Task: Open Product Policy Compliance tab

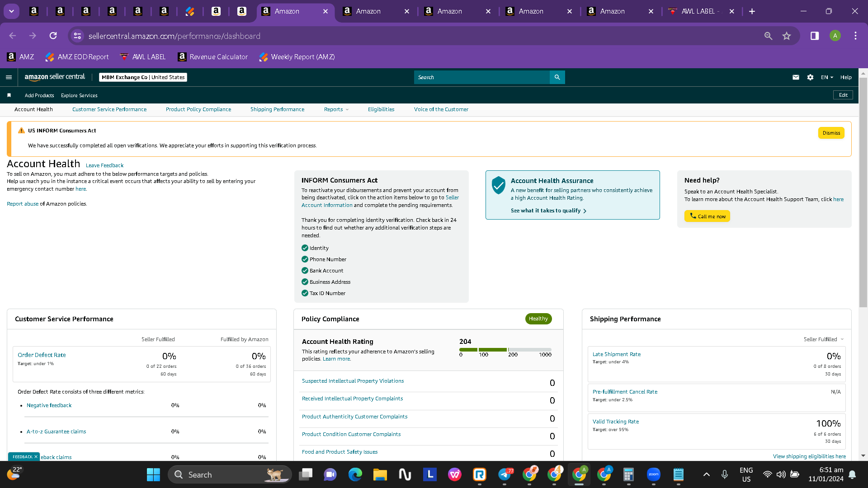Action: pos(198,109)
